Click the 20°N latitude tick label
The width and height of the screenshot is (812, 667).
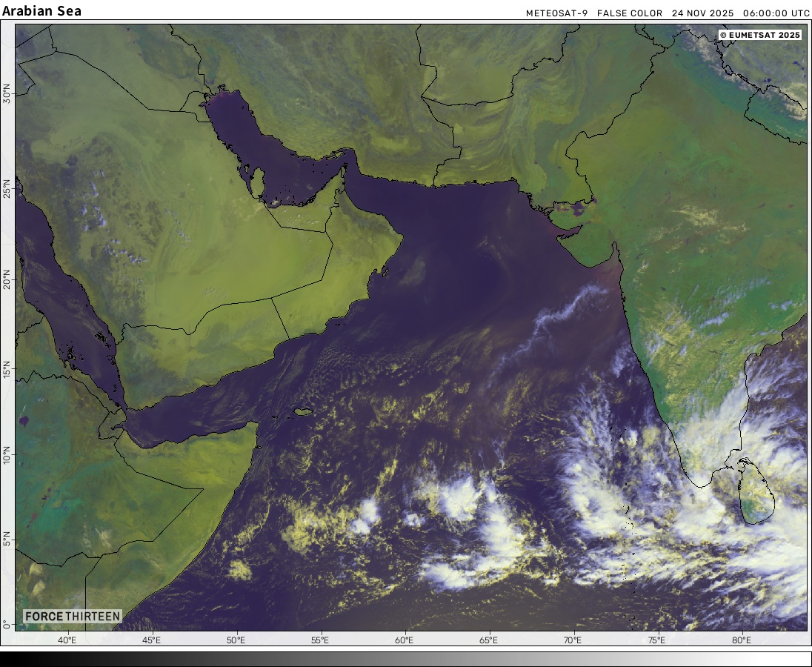coord(7,281)
